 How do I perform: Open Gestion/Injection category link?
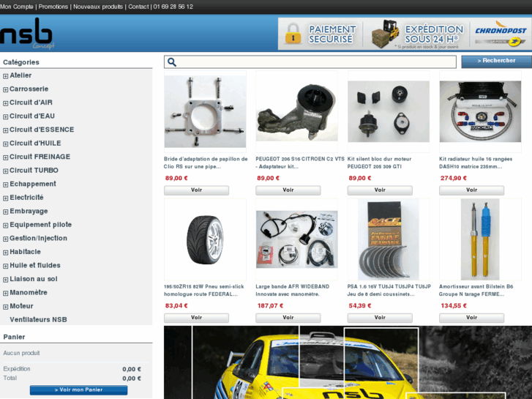pos(38,239)
